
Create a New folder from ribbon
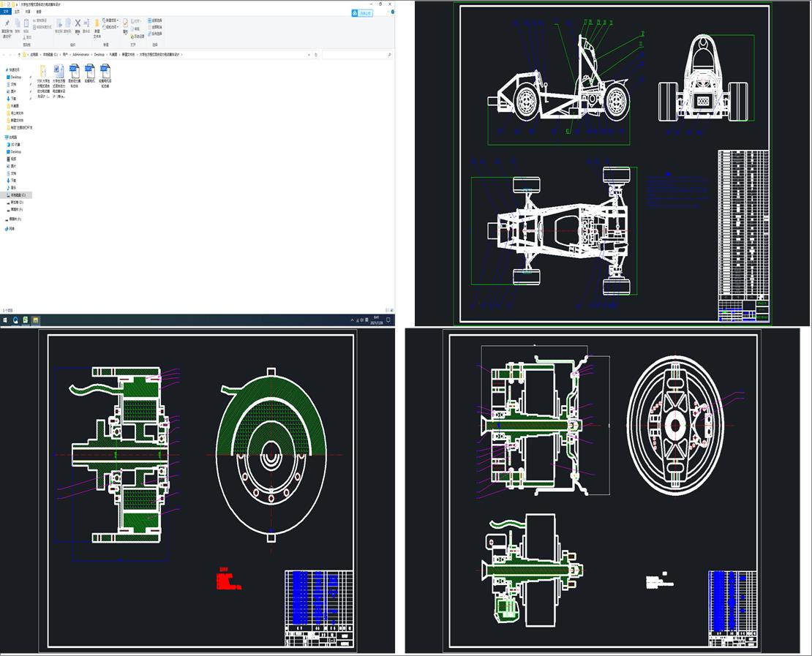click(x=97, y=29)
